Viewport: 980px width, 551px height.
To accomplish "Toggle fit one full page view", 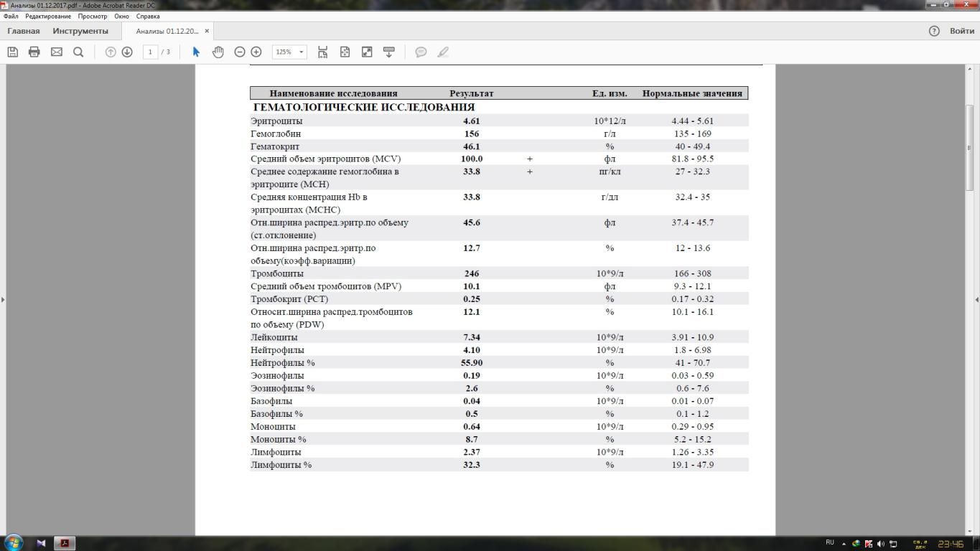I will click(345, 52).
